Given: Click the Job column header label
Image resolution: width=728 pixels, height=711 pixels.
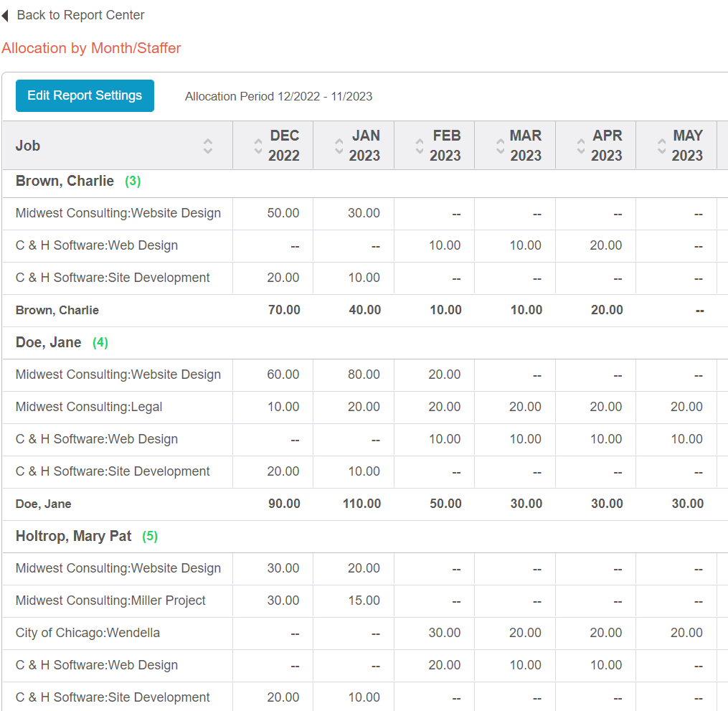Looking at the screenshot, I should point(28,146).
